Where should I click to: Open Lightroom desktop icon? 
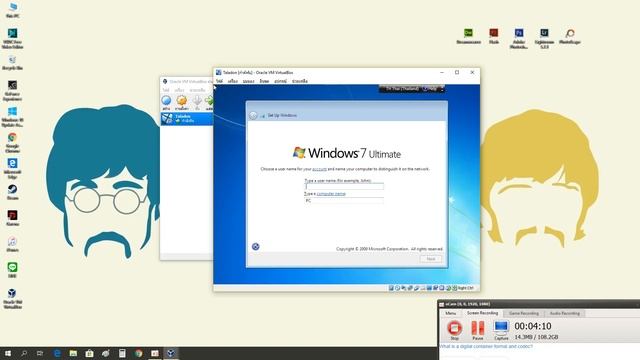point(544,38)
